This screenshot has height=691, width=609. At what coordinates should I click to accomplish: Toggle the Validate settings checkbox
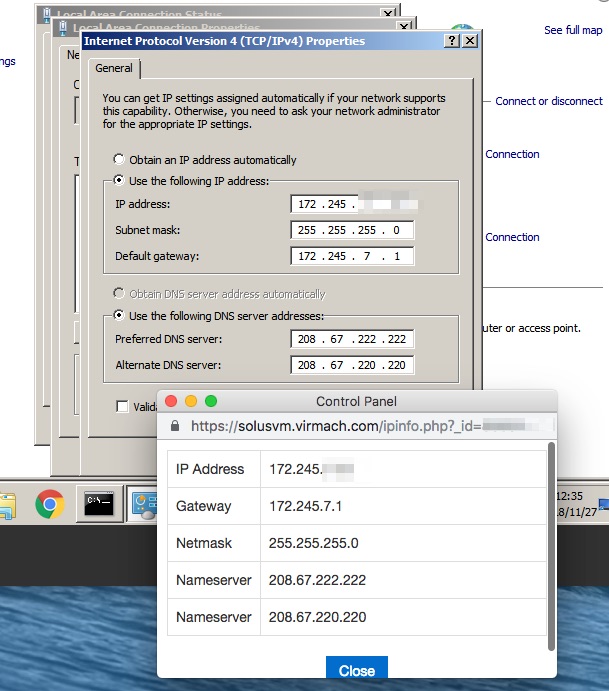[x=122, y=406]
